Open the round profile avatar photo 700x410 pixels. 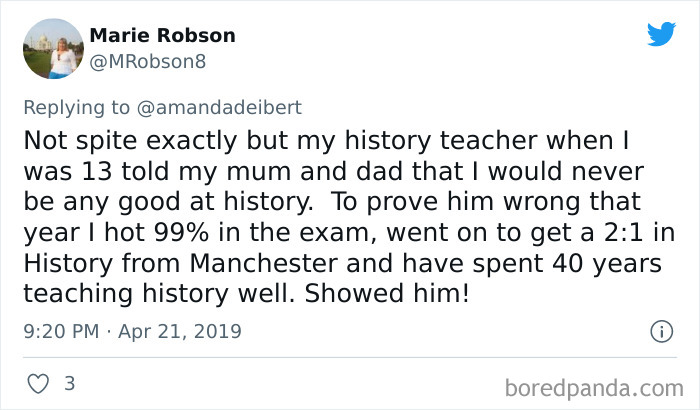53,49
